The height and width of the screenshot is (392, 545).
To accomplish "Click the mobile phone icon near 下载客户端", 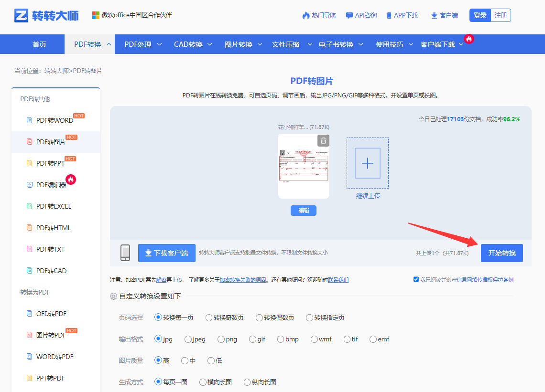I will [125, 253].
